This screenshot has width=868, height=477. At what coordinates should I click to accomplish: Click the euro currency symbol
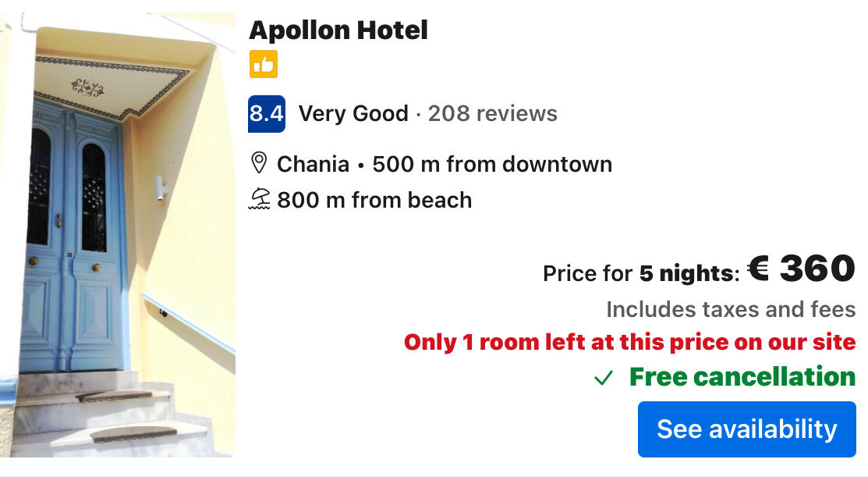coord(758,269)
